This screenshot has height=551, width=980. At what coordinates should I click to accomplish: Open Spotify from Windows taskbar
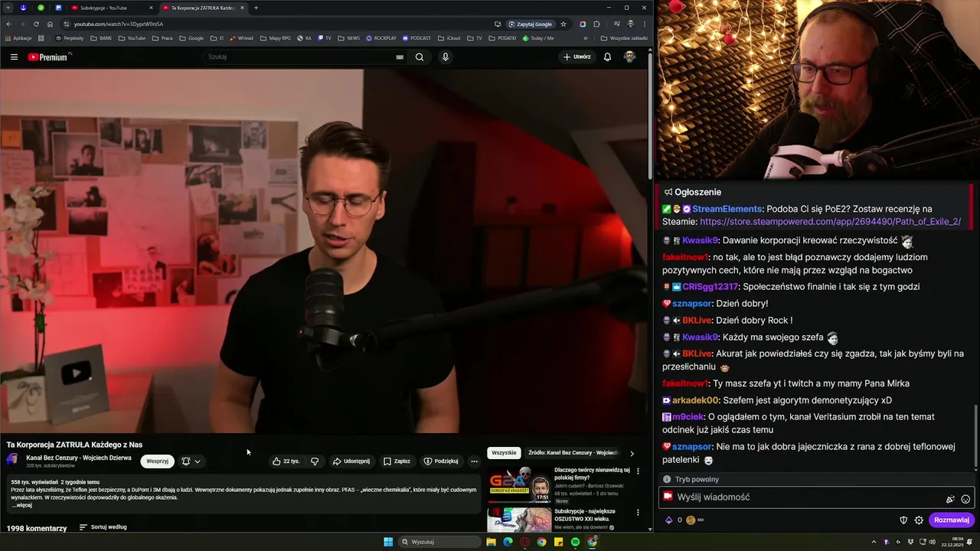click(x=575, y=542)
